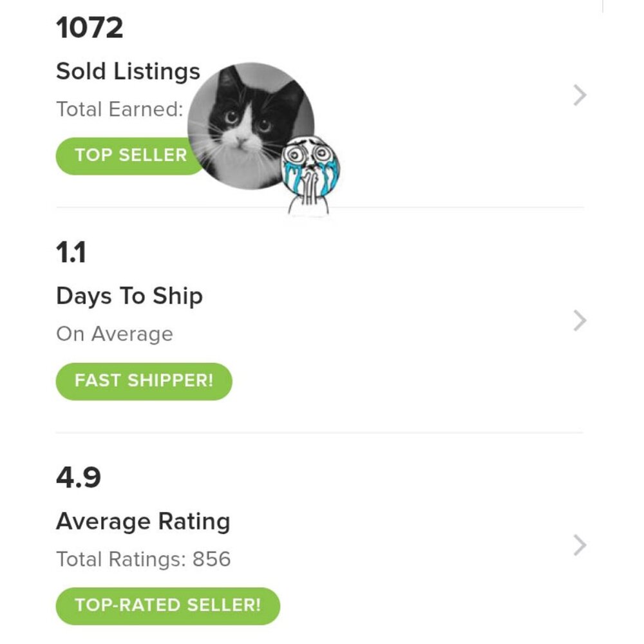Click the Total Earned label
Viewport: 644px width, 644px height.
(120, 109)
